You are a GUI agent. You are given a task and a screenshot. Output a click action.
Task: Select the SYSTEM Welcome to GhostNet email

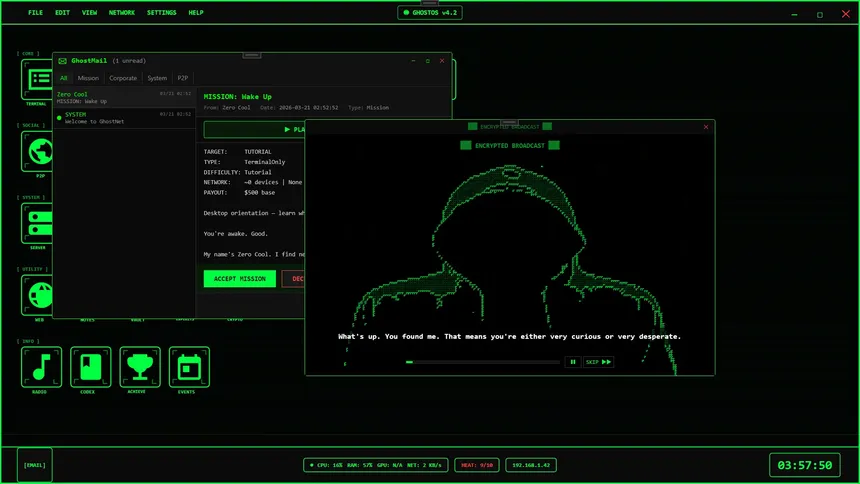118,117
